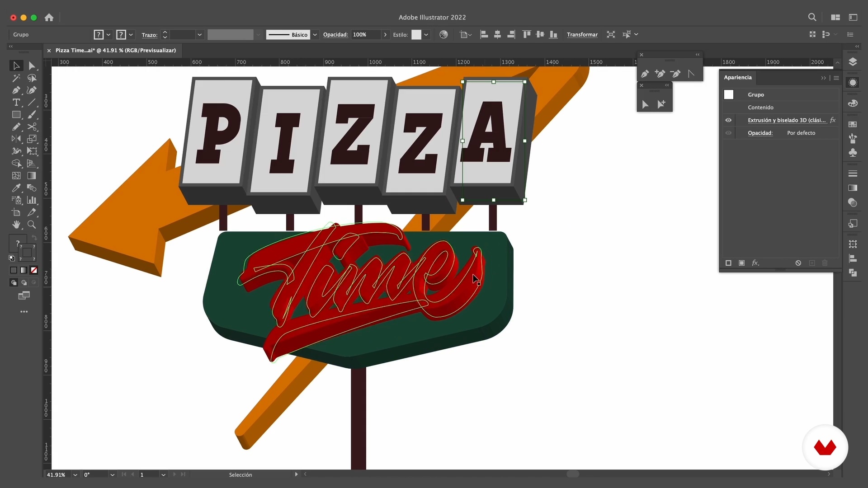868x488 pixels.
Task: Select the Direct Selection tool
Action: click(32, 66)
